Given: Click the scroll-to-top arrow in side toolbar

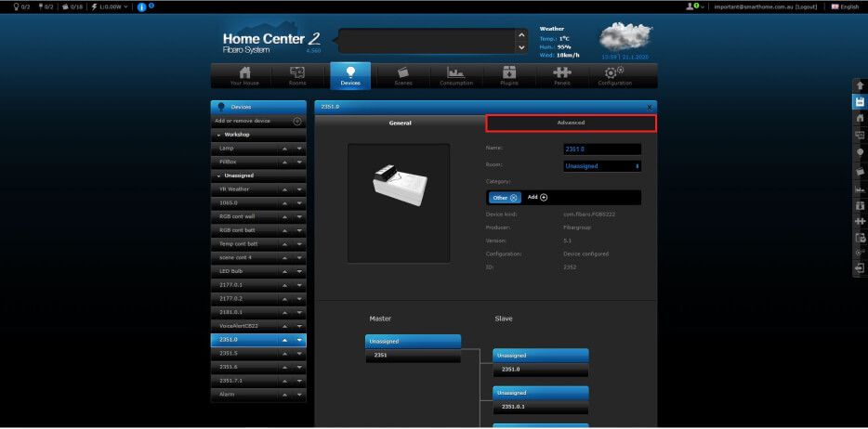Looking at the screenshot, I should tap(860, 85).
